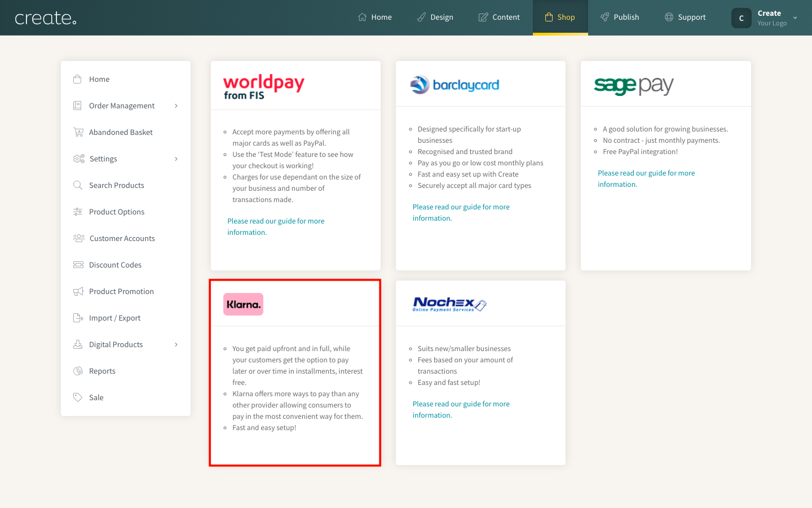Open Customer Accounts in sidebar
The height and width of the screenshot is (508, 812).
click(x=122, y=238)
